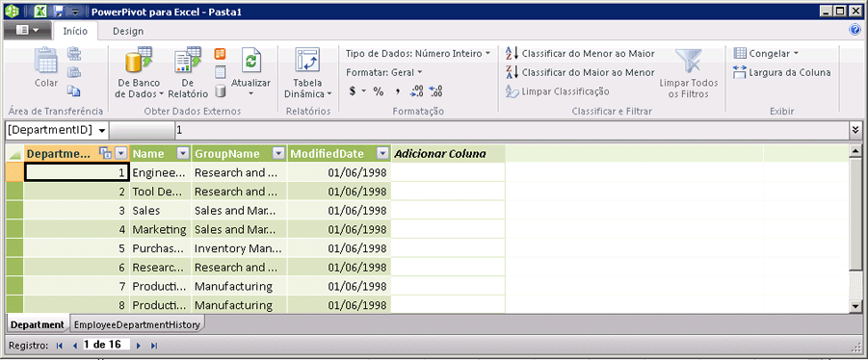Expand the Congelar dropdown
Image resolution: width=868 pixels, height=360 pixels.
pos(766,54)
